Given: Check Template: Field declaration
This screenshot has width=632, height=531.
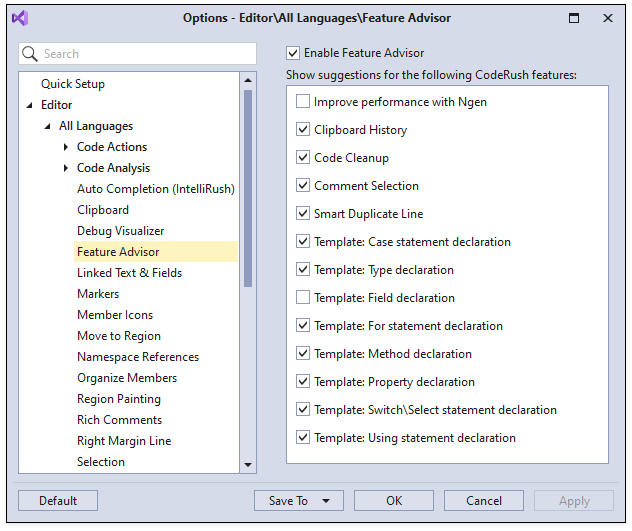Looking at the screenshot, I should [303, 297].
